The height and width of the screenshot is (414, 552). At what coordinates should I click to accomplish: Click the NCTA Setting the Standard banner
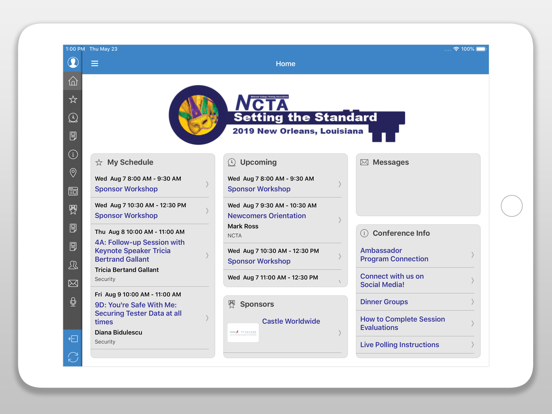pos(287,115)
